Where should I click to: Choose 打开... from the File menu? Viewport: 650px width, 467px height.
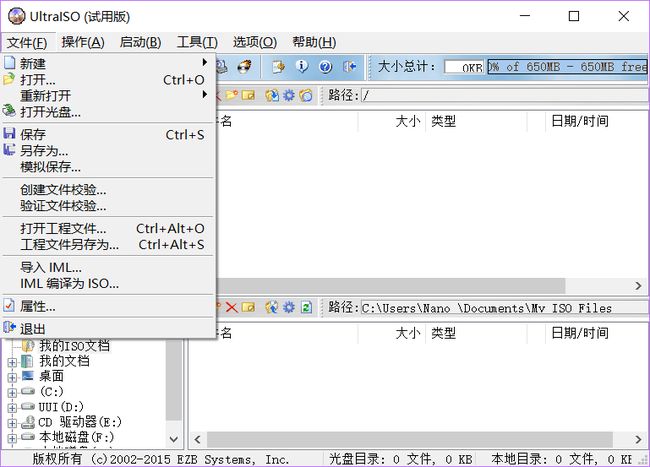108,80
